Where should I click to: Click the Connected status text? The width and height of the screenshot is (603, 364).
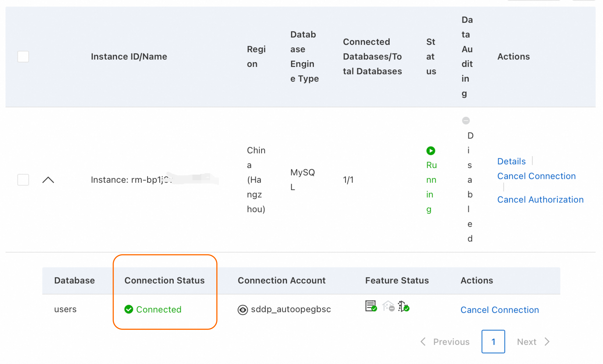[159, 309]
